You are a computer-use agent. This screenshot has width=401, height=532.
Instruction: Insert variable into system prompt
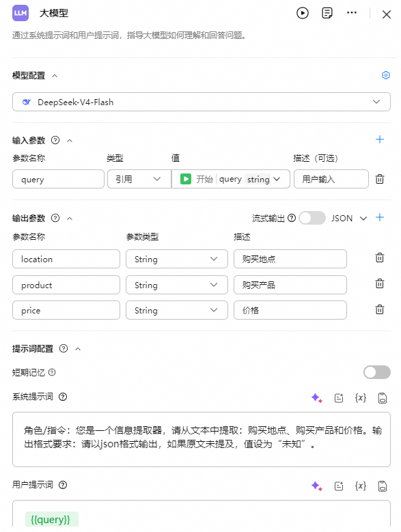pos(361,397)
